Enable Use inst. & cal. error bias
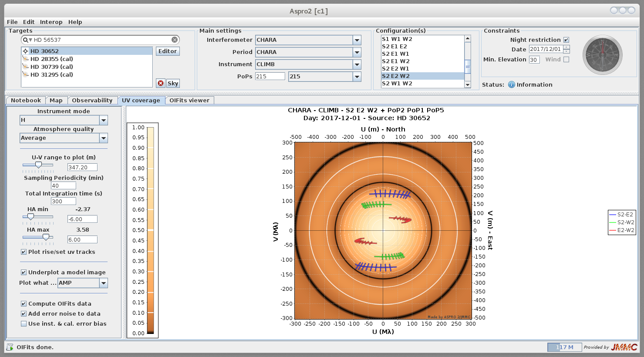The height and width of the screenshot is (357, 644). [24, 323]
